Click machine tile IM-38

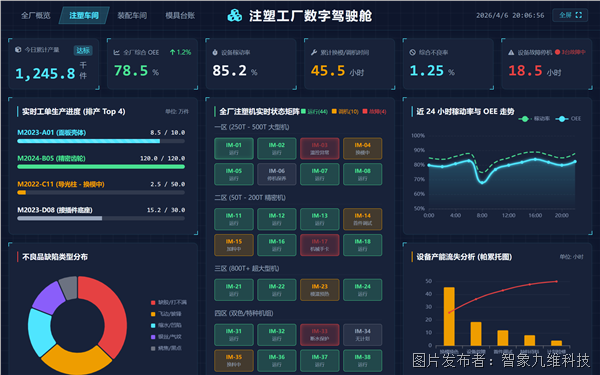[362, 360]
